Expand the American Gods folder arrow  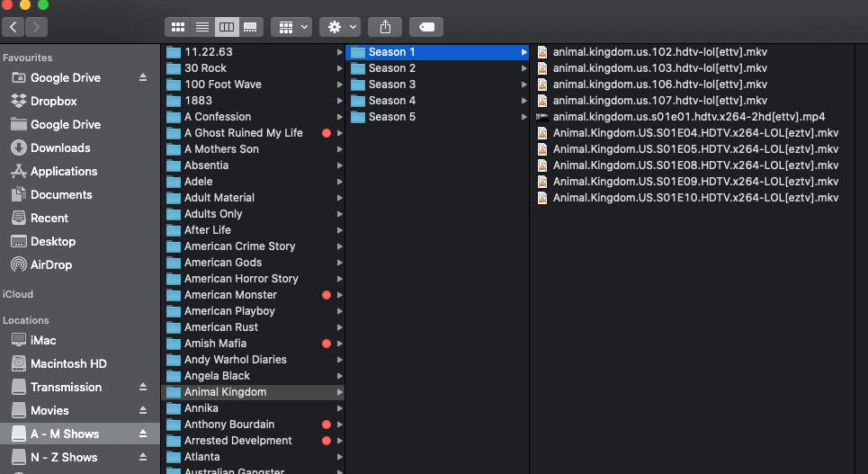pos(340,263)
